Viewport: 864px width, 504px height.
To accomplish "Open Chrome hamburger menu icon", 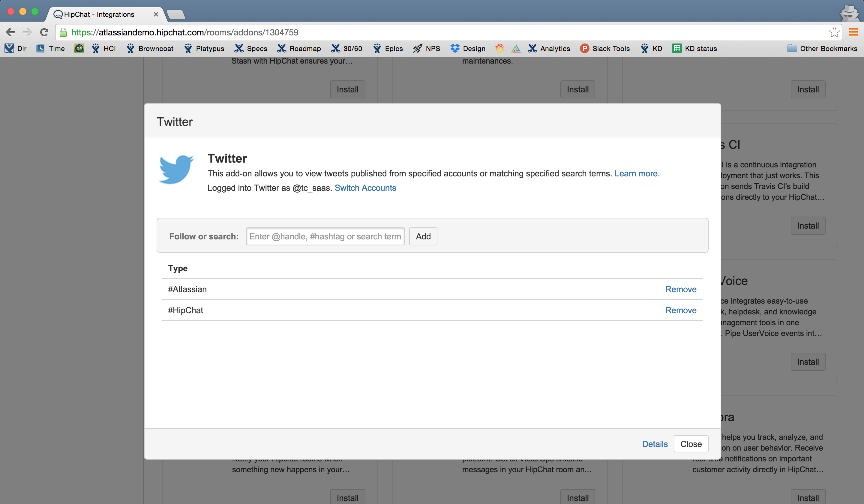I will point(853,32).
